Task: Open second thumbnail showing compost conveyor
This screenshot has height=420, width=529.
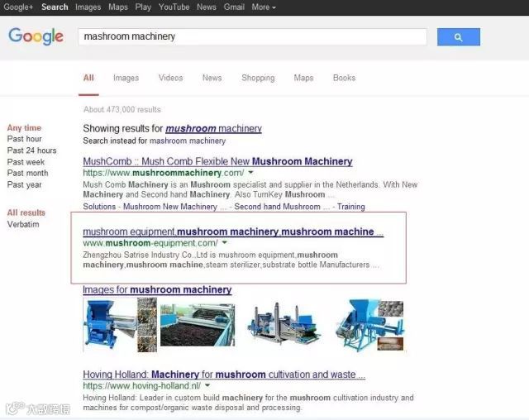Action: (198, 325)
